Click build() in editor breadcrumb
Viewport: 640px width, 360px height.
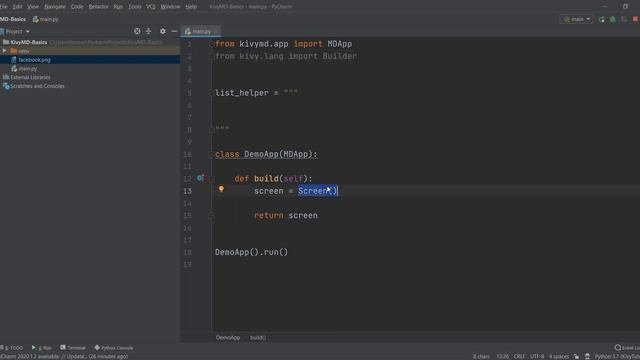[258, 338]
